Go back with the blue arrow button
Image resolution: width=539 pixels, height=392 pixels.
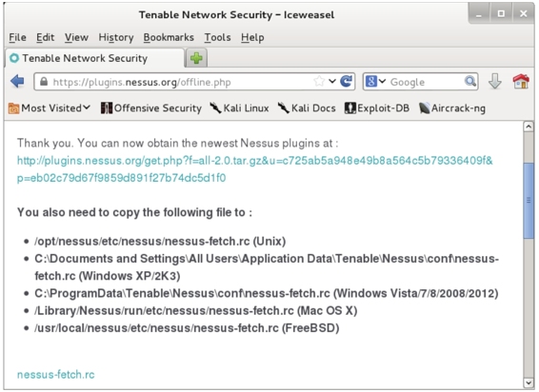(x=17, y=82)
